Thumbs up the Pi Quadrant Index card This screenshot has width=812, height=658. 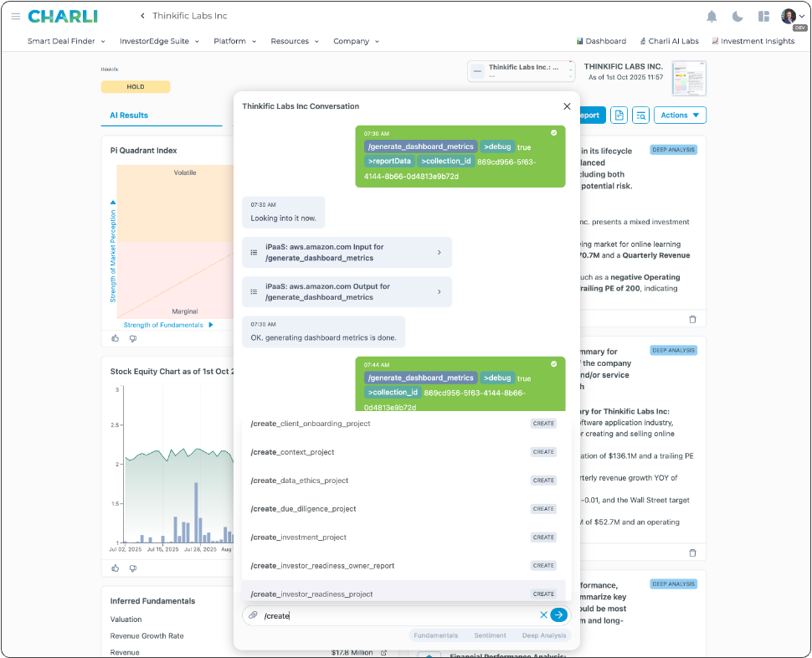pos(115,338)
